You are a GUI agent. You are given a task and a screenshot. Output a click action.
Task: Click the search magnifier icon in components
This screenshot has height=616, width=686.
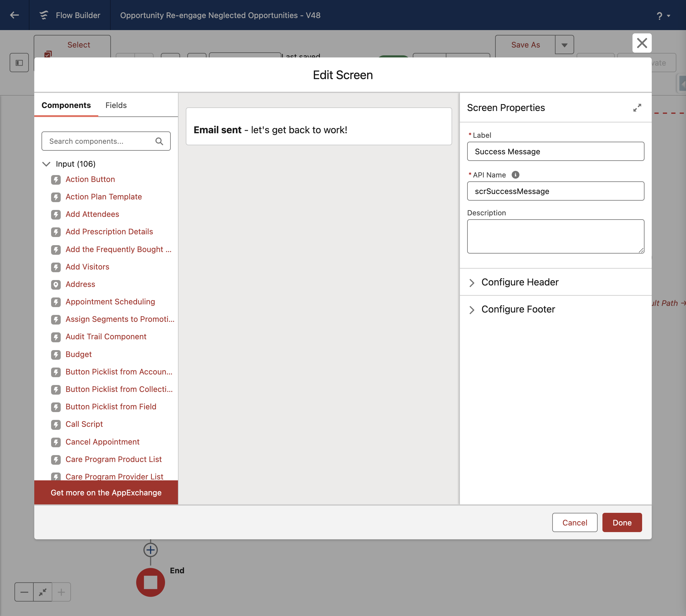(159, 141)
